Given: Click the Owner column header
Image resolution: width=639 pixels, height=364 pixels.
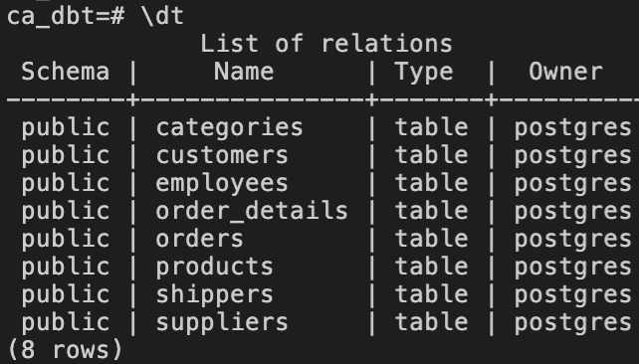Looking at the screenshot, I should point(565,72).
